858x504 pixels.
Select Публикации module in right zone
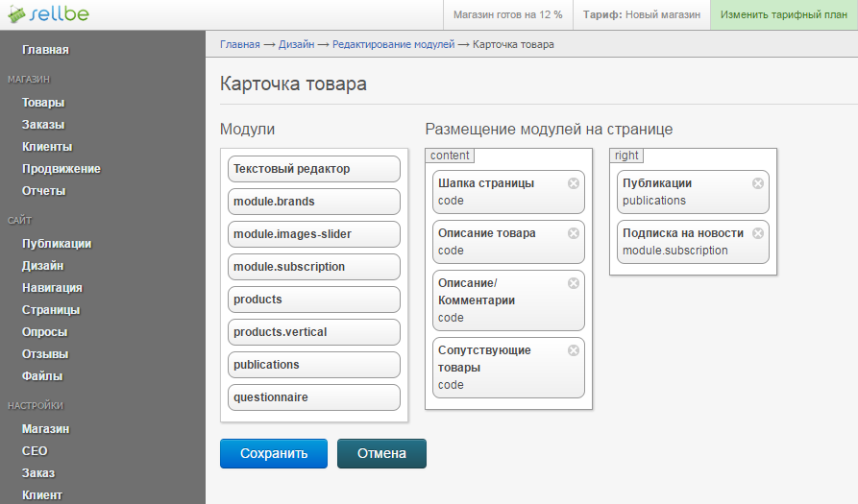click(693, 192)
